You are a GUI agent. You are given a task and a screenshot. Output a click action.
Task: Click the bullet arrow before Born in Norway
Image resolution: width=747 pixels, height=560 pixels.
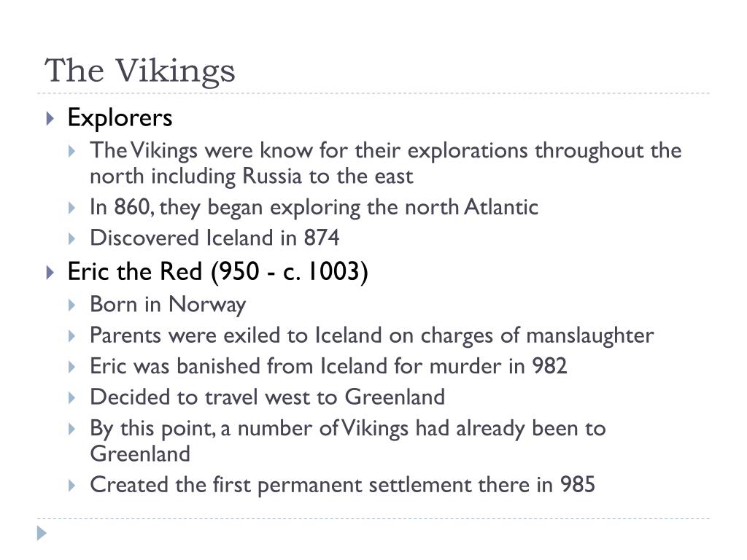[x=71, y=305]
